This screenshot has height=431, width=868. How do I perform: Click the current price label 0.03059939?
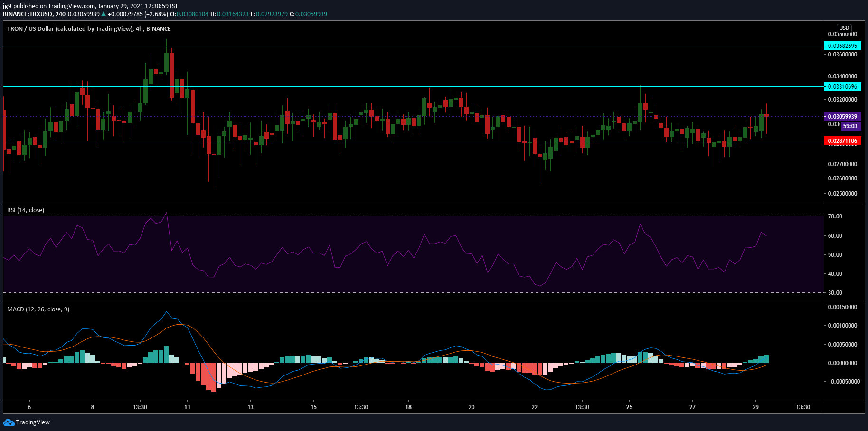842,117
